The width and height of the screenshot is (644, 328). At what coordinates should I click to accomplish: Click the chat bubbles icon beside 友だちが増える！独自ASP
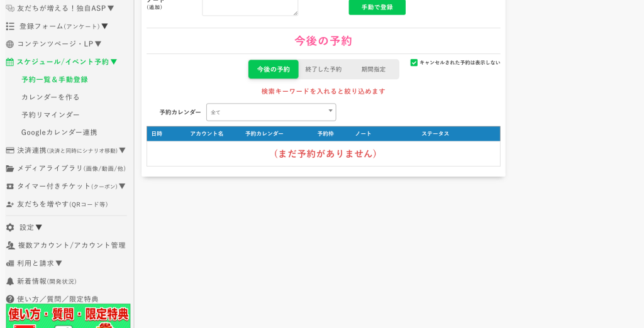tap(10, 8)
